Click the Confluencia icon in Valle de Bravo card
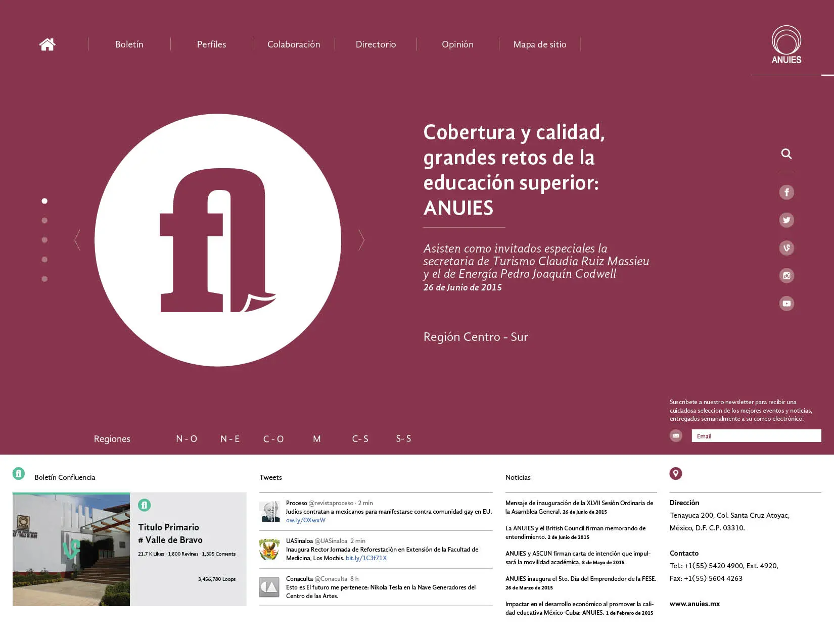The width and height of the screenshot is (834, 644). tap(144, 505)
